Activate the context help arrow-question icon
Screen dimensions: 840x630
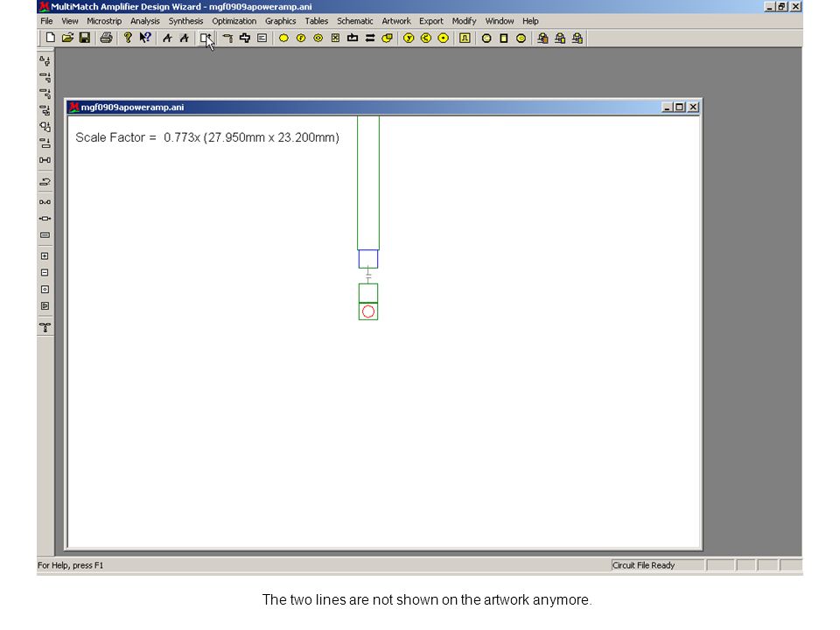[144, 38]
